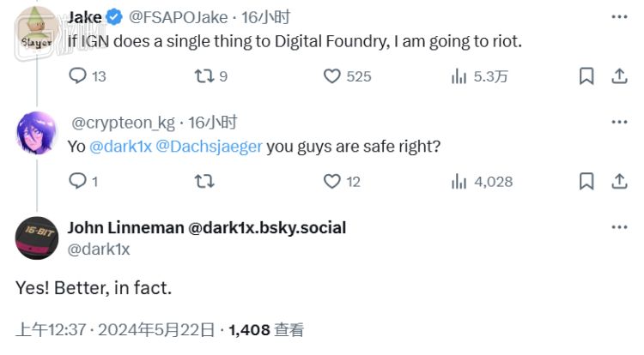The image size is (644, 355).
Task: Like crypteon_kg's tweet with 12 likes
Action: 332,181
